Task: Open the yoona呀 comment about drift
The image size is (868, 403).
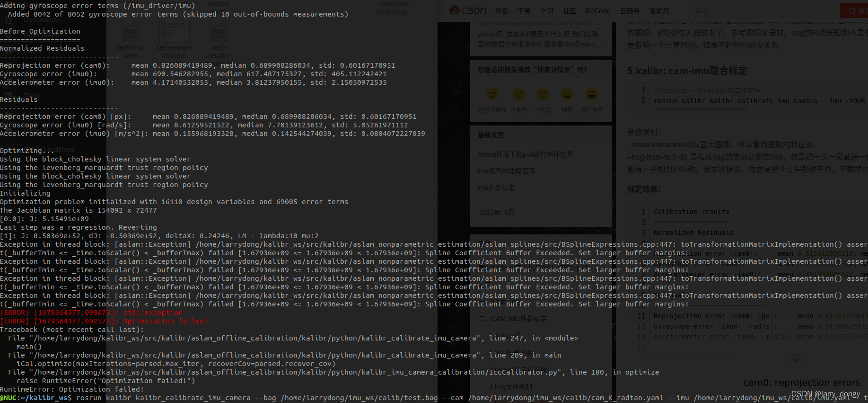Action: click(540, 39)
